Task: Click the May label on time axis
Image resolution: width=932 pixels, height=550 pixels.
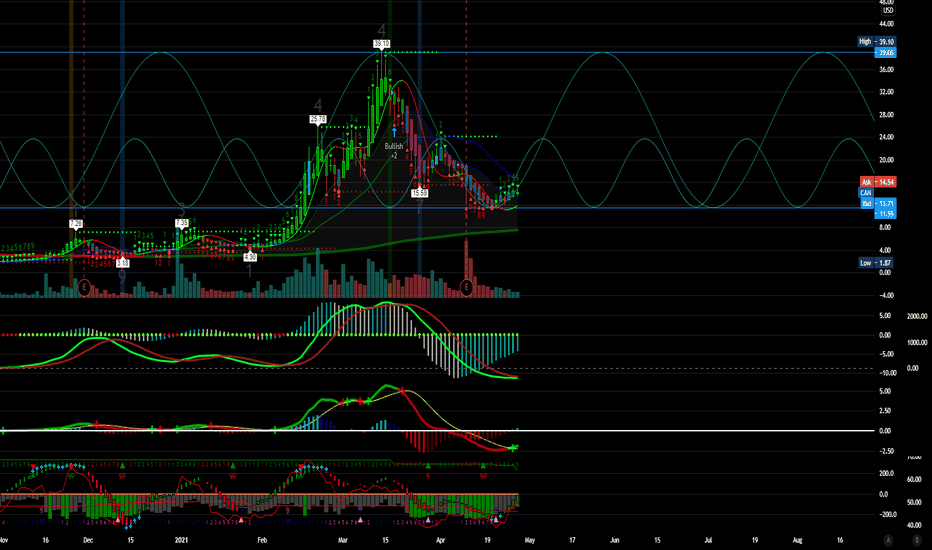Action: point(530,540)
